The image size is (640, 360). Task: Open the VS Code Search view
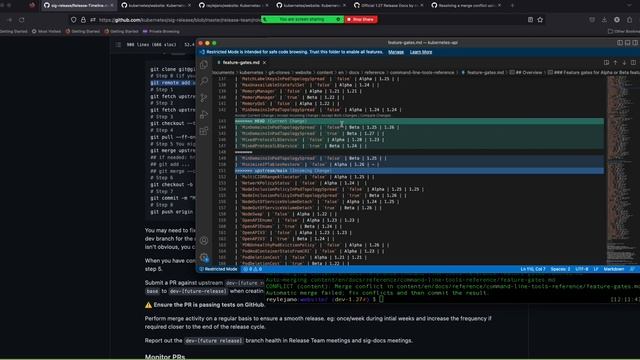pos(204,81)
